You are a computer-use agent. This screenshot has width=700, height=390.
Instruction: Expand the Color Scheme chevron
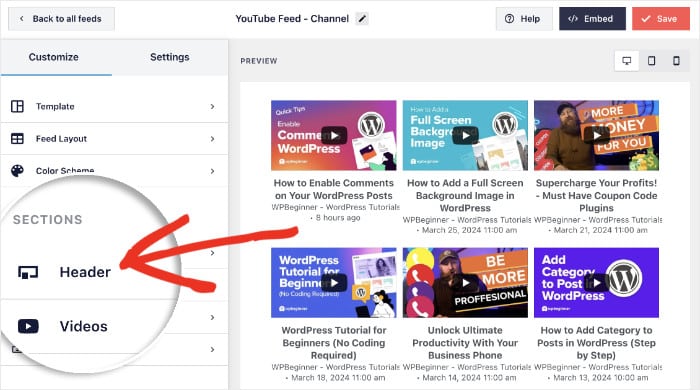[x=212, y=171]
